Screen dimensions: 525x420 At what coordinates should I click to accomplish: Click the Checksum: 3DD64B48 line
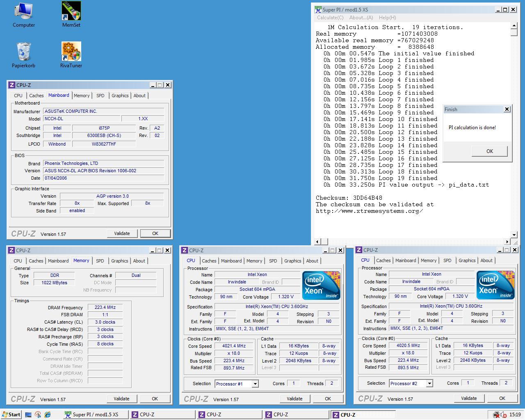click(x=349, y=198)
